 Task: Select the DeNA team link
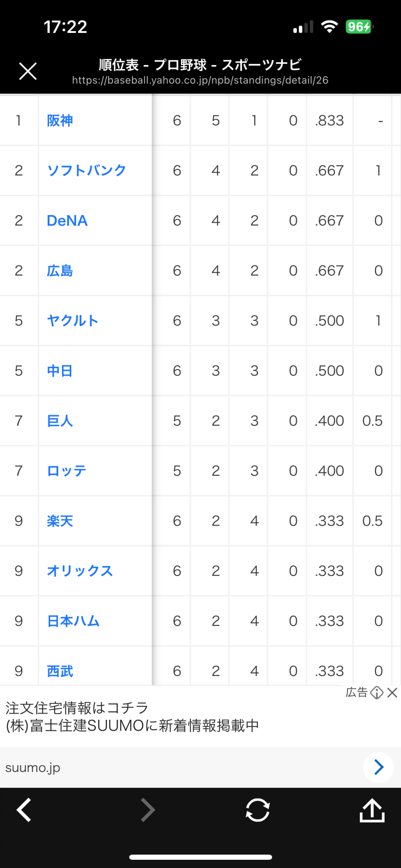click(67, 220)
